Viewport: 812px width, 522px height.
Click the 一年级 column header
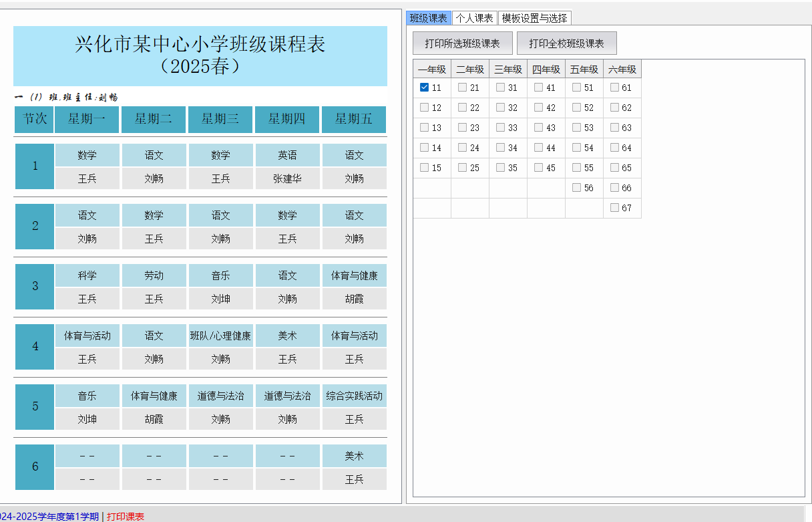click(x=431, y=70)
